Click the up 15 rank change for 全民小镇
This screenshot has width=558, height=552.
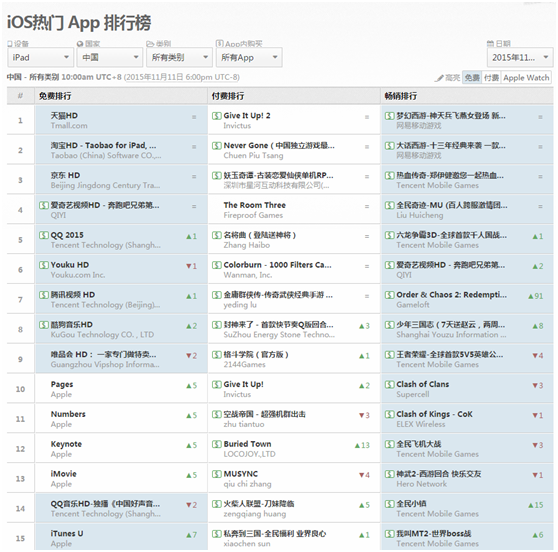tap(536, 505)
